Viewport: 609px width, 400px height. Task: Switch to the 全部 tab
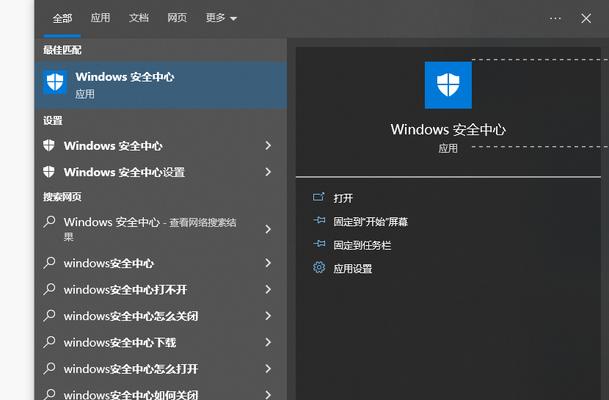point(62,18)
